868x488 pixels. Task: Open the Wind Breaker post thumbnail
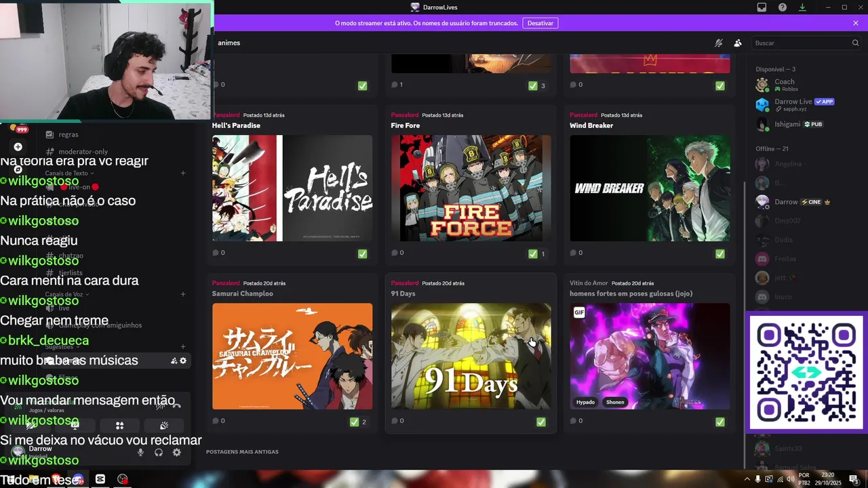coord(650,188)
